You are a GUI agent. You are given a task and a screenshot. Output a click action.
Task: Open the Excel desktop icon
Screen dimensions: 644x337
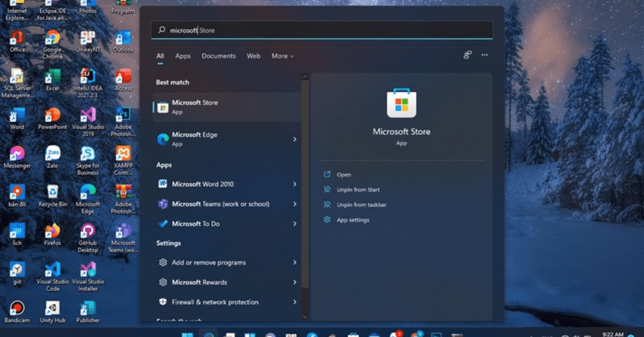tap(52, 80)
